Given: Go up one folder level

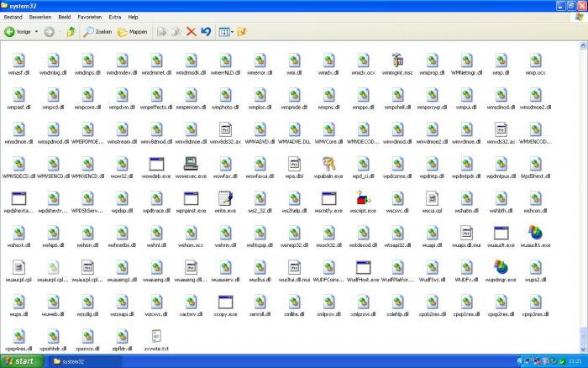Looking at the screenshot, I should (71, 32).
